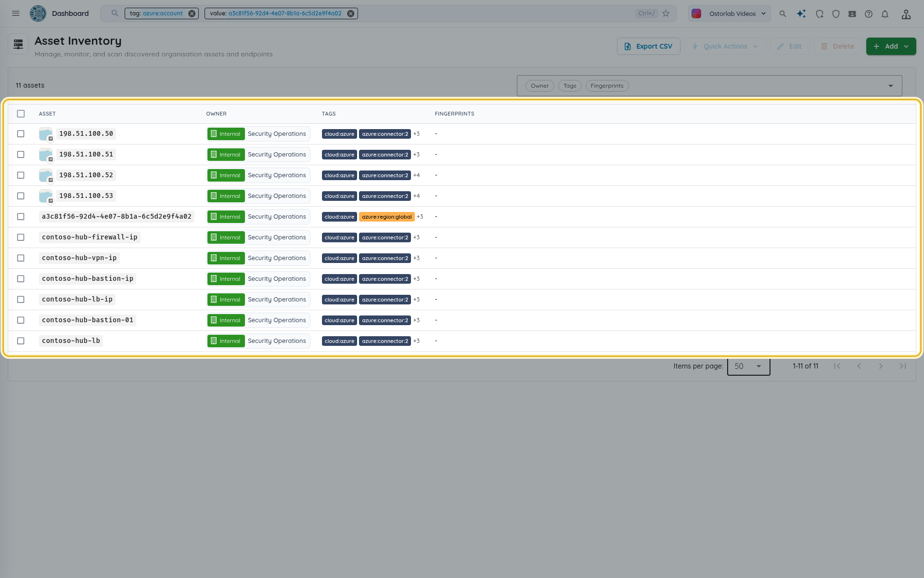Click the Asset Inventory server icon
The width and height of the screenshot is (924, 578).
tap(18, 44)
